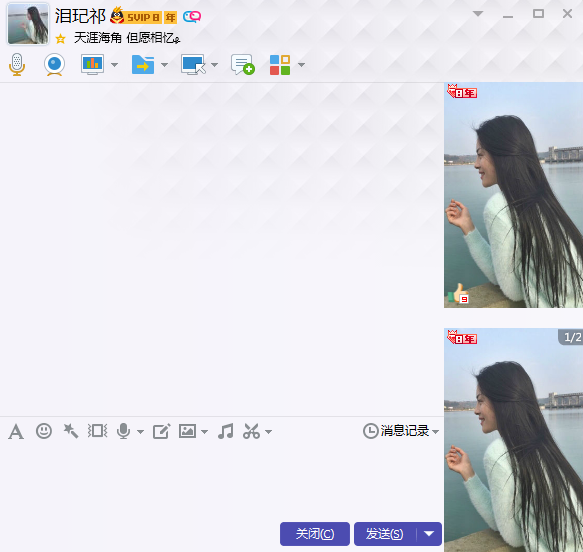The image size is (583, 552).
Task: Toggle the favorite star next to signature
Action: [60, 38]
